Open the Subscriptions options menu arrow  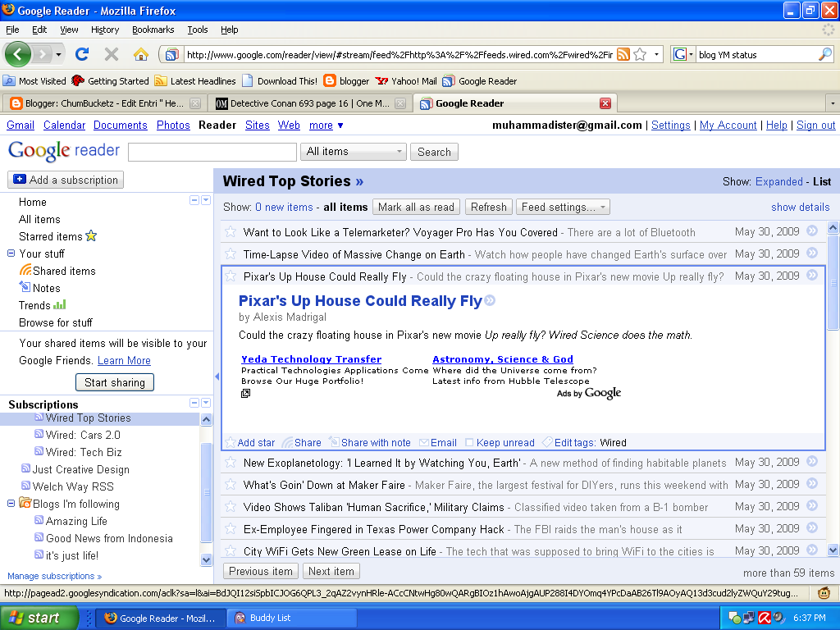pos(206,403)
